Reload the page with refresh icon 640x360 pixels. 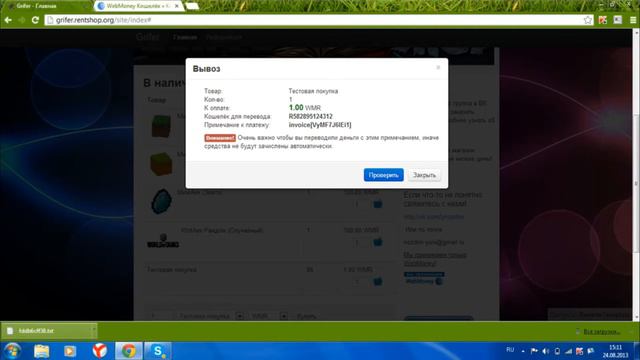click(36, 20)
